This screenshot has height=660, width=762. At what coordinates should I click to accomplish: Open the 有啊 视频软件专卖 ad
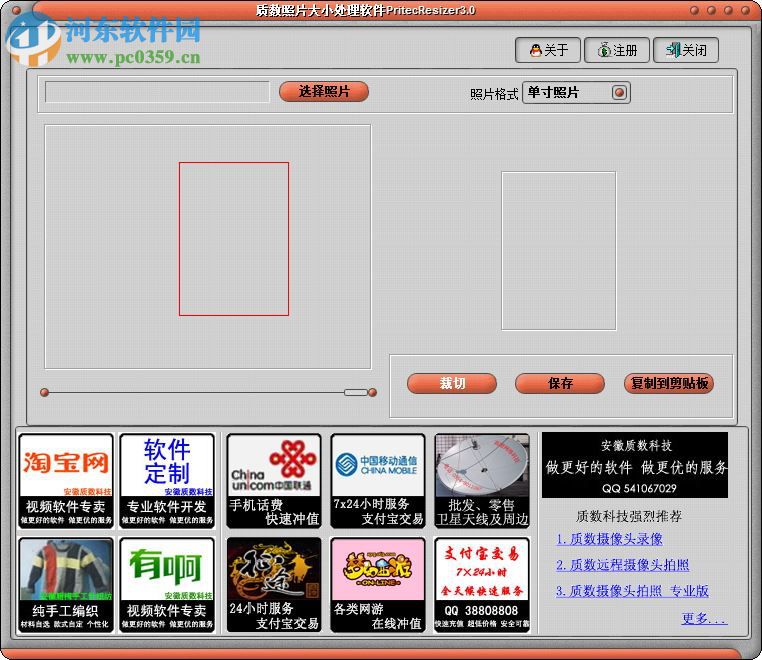pos(167,585)
